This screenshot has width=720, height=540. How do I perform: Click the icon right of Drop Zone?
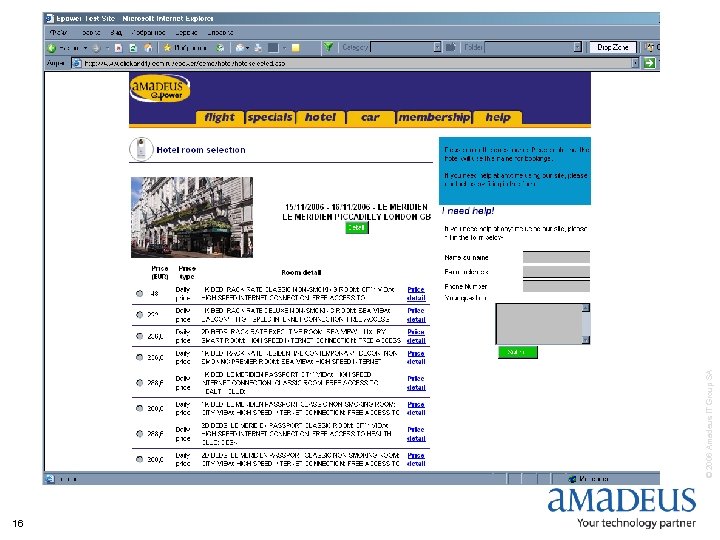[649, 47]
